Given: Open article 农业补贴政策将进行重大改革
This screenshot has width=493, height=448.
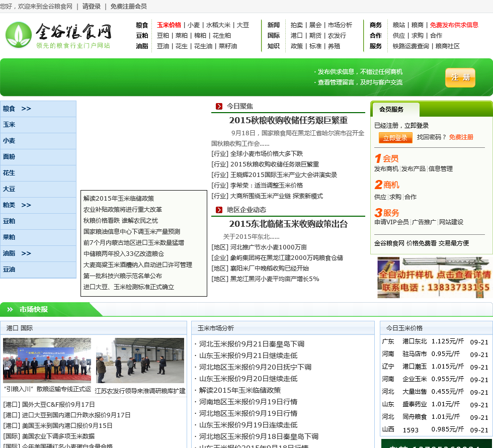Looking at the screenshot, I should tap(123, 210).
